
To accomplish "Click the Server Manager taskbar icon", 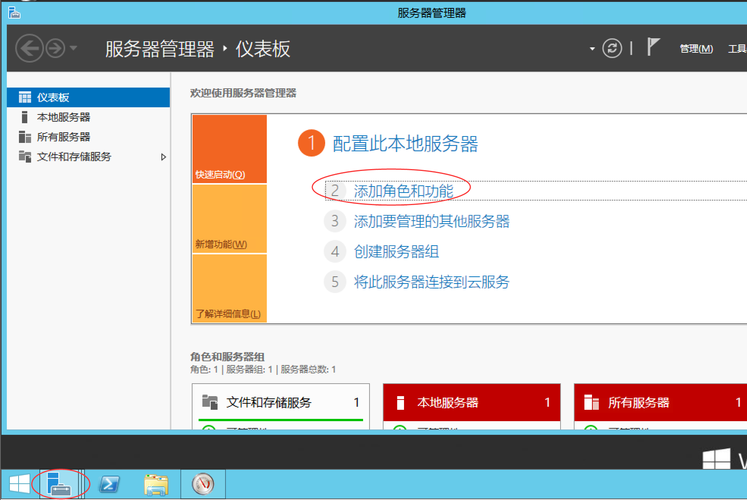I will [x=59, y=484].
